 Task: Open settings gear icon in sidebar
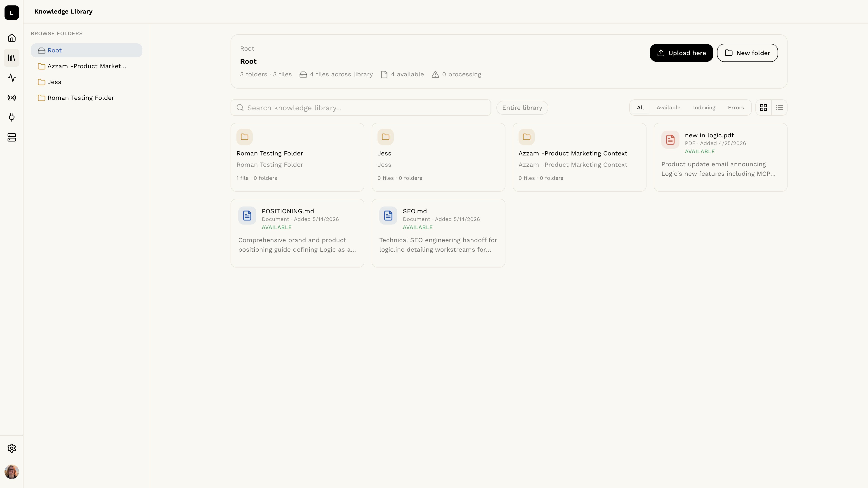[x=12, y=448]
